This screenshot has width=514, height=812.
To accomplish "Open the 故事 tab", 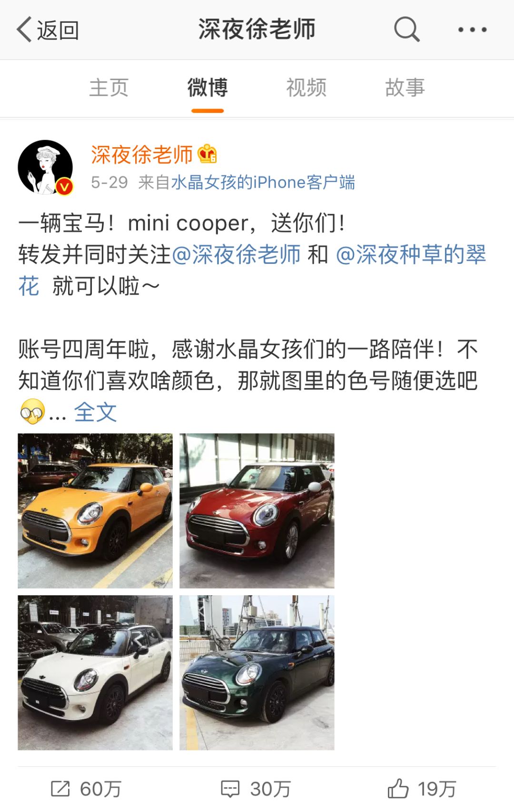I will (x=405, y=88).
